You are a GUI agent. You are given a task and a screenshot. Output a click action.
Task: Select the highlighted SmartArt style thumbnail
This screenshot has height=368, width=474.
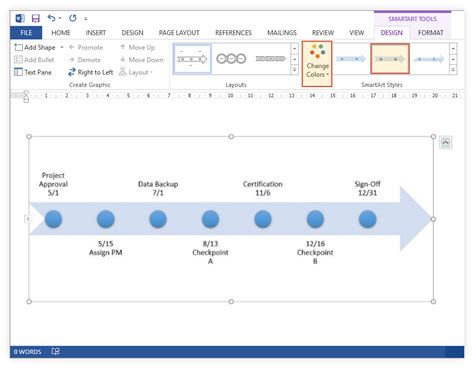tap(390, 59)
